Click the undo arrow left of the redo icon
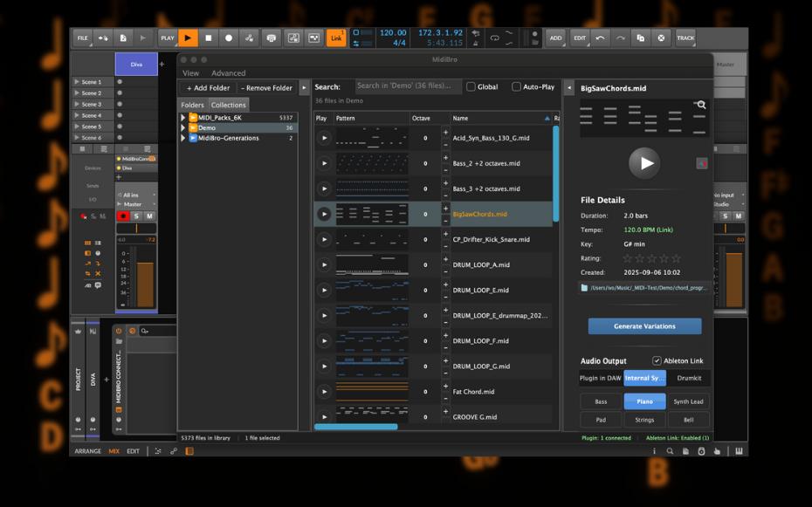 tap(600, 38)
